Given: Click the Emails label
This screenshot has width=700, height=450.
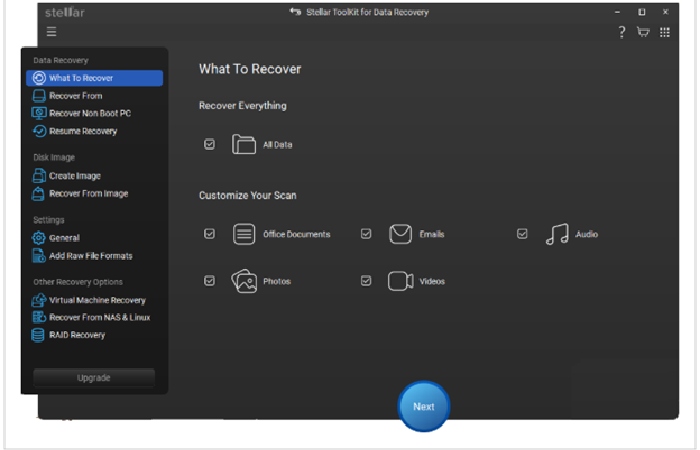Looking at the screenshot, I should click(432, 234).
